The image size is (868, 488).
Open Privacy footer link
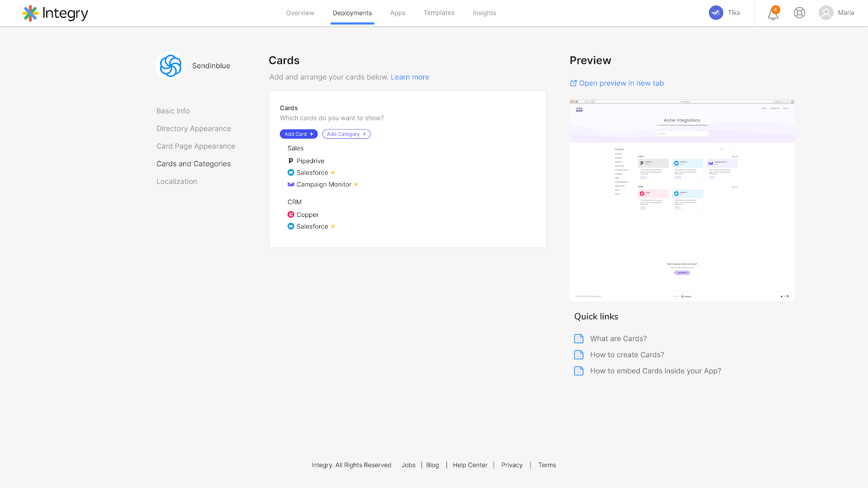512,465
